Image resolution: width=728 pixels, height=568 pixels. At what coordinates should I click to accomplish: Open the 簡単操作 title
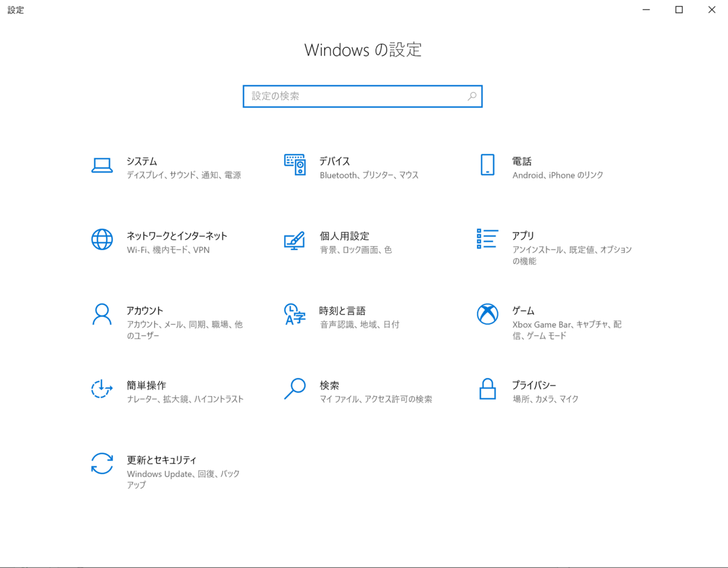pyautogui.click(x=146, y=385)
